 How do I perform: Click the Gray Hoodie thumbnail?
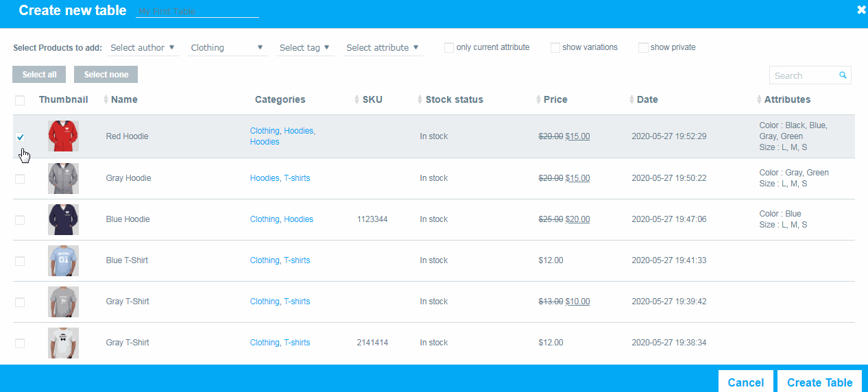63,178
